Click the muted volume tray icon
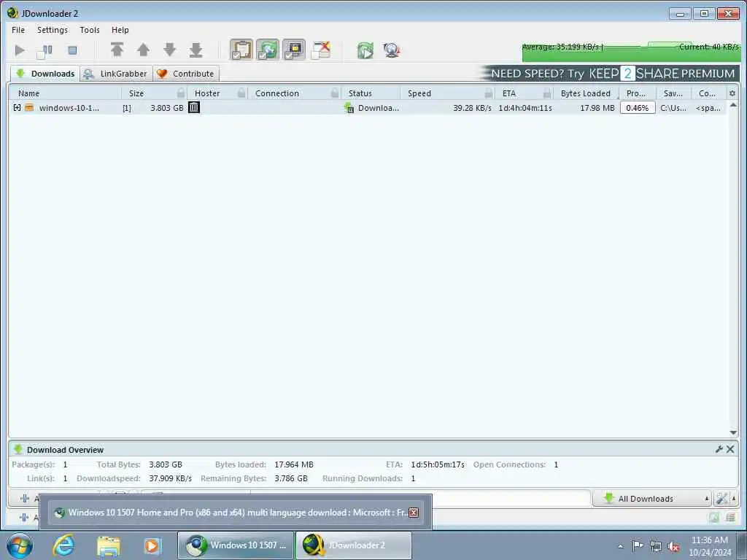This screenshot has width=747, height=560. (673, 546)
